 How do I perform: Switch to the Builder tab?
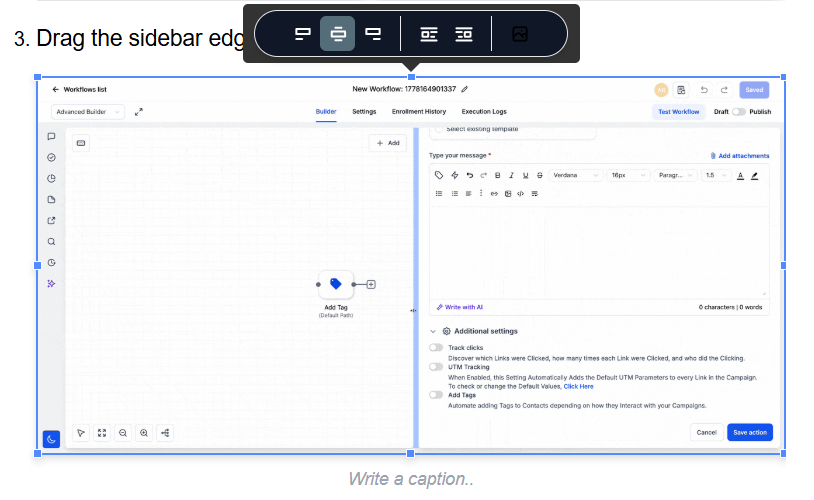326,112
